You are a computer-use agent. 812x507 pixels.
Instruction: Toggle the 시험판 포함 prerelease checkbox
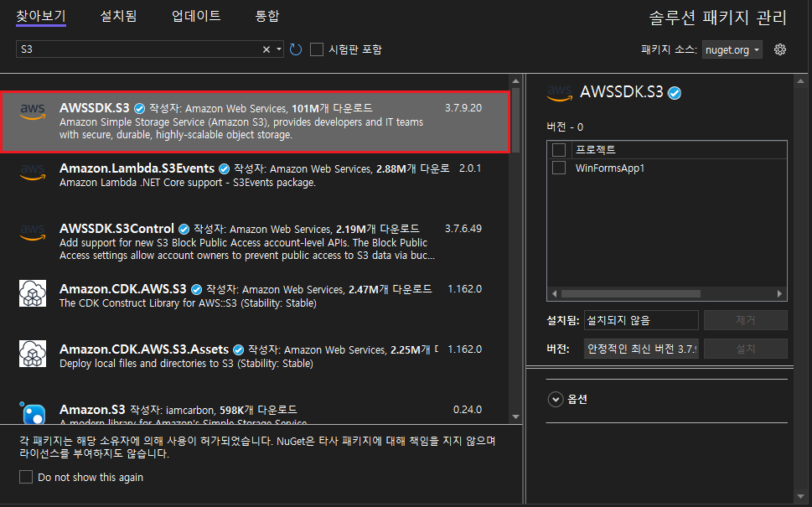pos(317,49)
